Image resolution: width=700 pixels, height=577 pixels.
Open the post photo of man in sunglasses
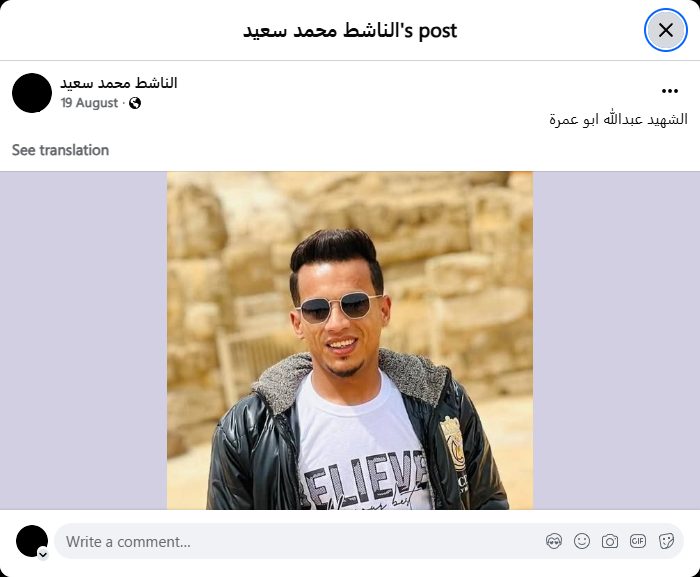click(350, 340)
